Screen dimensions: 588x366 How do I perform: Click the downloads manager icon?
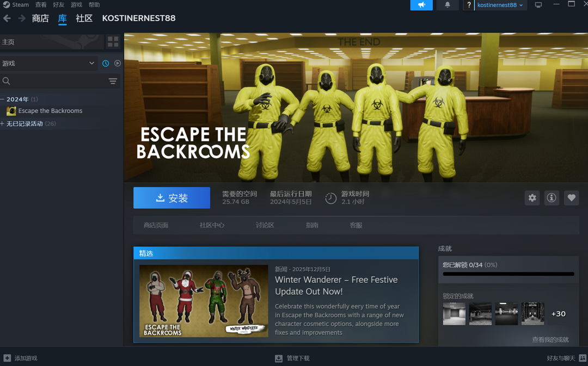[279, 358]
